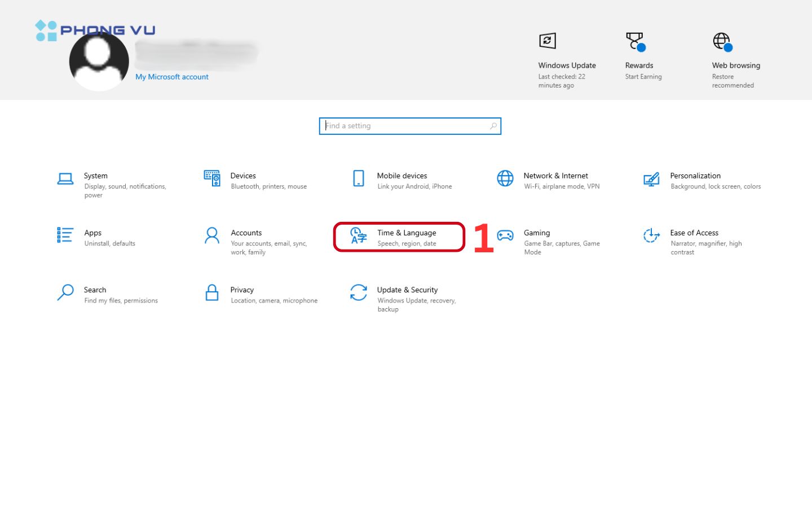Image resolution: width=812 pixels, height=508 pixels.
Task: Open the Gaming category title
Action: click(x=537, y=233)
